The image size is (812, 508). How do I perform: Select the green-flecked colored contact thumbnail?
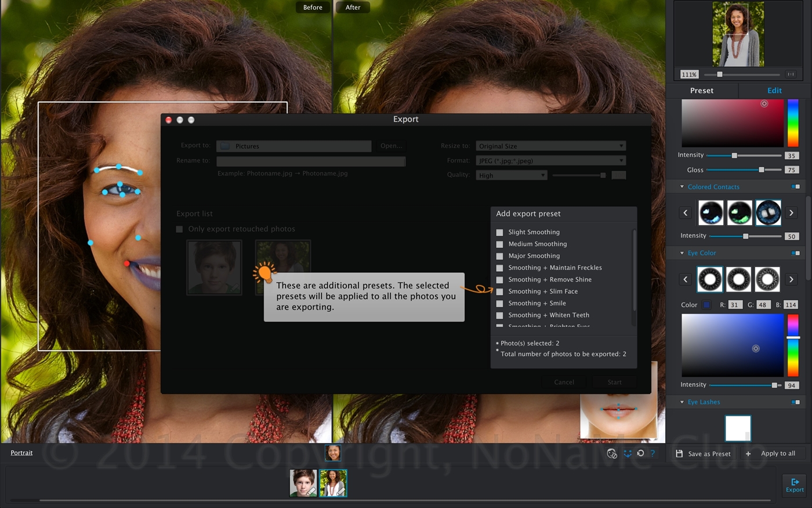point(739,213)
